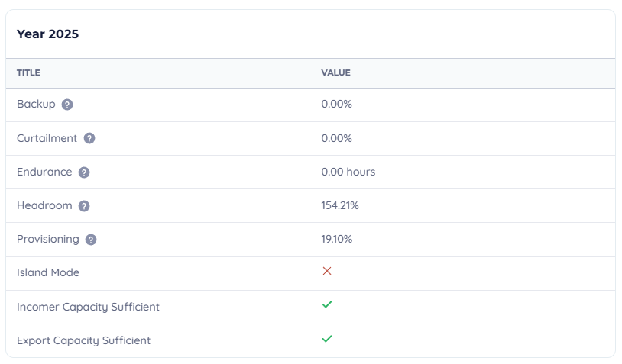
Task: Select the Year 2025 heading
Action: (x=47, y=34)
